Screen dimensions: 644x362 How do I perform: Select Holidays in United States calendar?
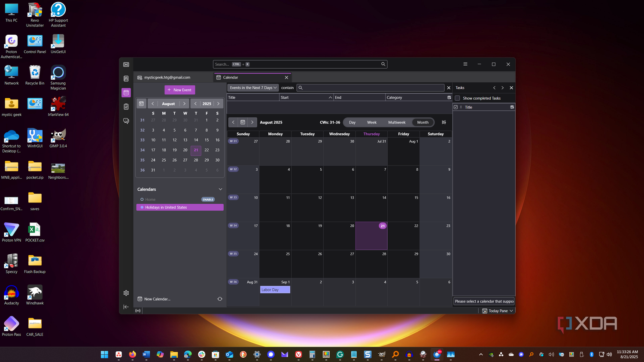click(x=180, y=207)
